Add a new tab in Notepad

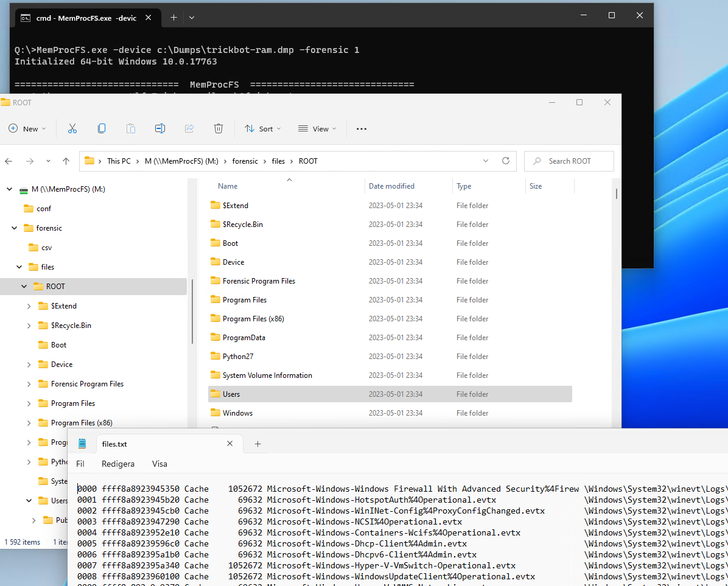coord(257,444)
